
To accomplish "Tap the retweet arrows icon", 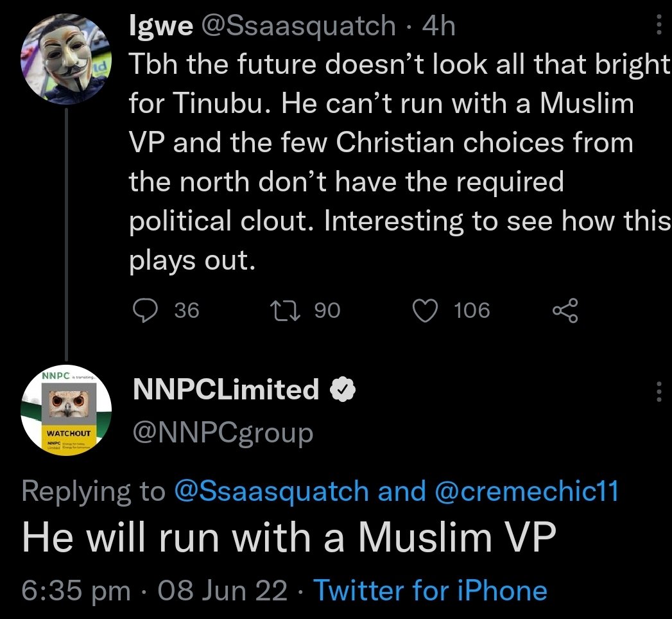I will [282, 311].
